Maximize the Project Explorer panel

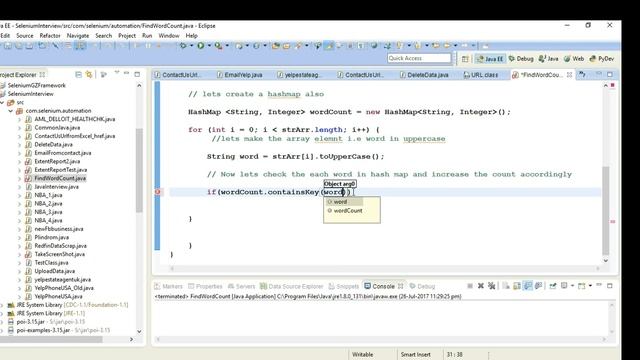[x=137, y=74]
